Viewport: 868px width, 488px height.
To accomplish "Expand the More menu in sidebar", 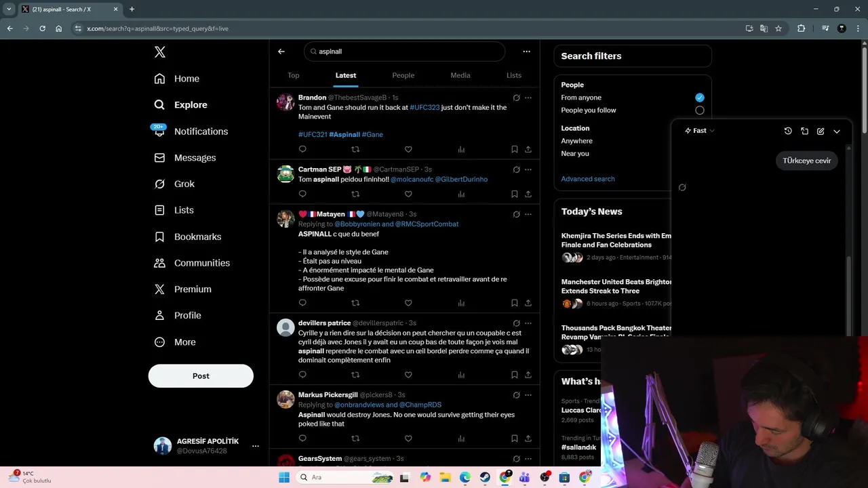I will click(175, 342).
